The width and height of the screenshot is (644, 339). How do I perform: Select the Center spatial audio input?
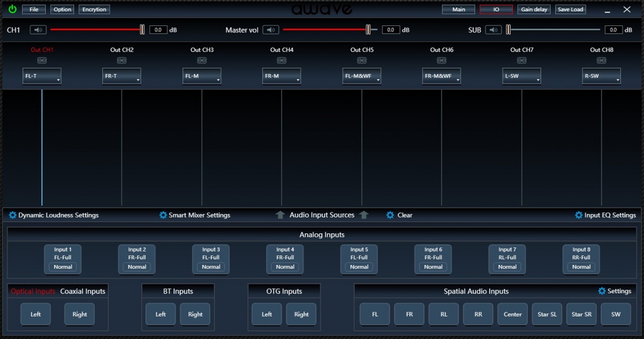[512, 314]
